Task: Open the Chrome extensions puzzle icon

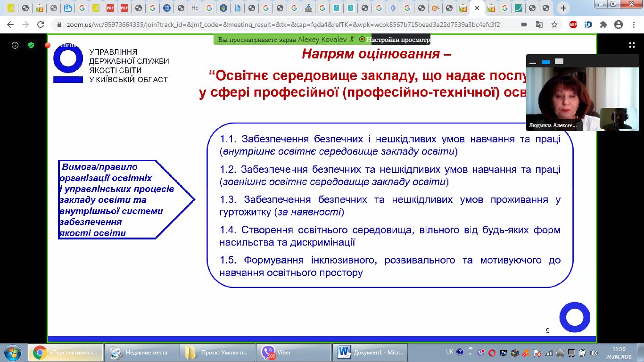Action: click(x=603, y=25)
